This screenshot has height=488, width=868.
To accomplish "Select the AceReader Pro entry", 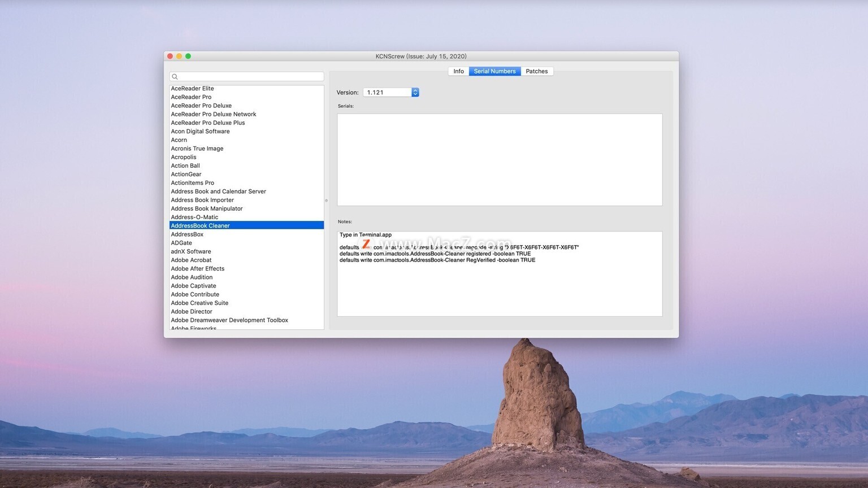I will click(246, 97).
